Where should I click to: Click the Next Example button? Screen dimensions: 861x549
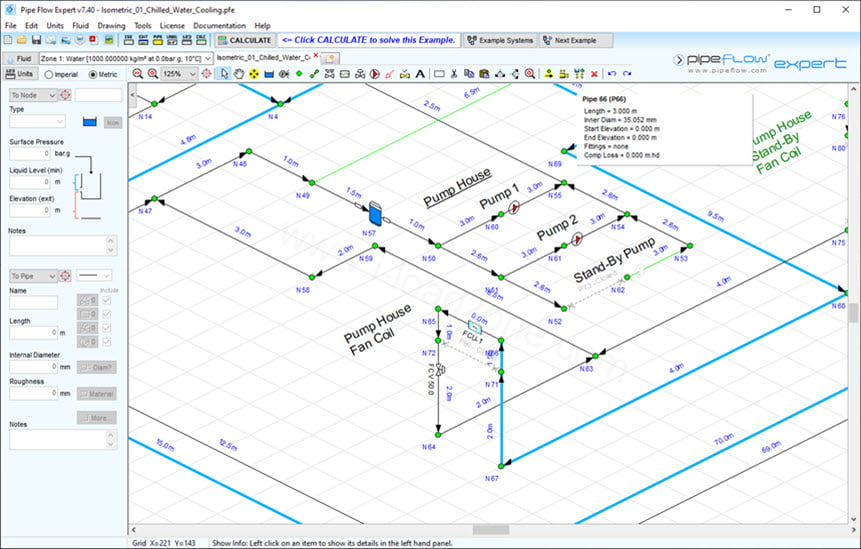pos(575,40)
